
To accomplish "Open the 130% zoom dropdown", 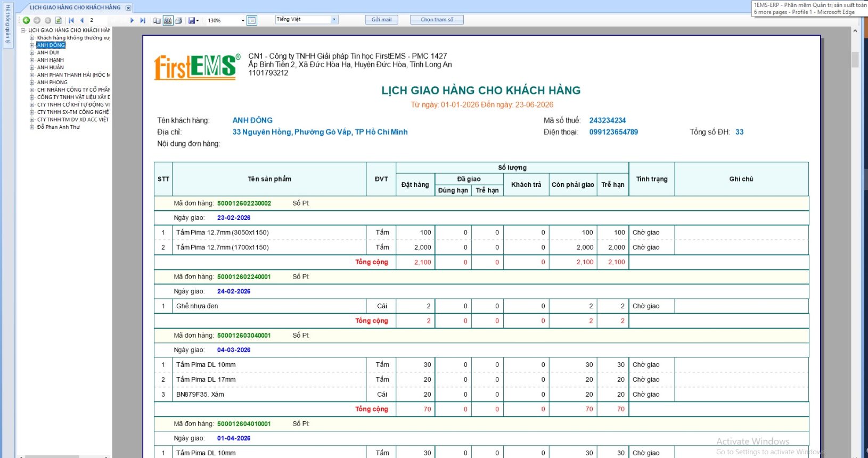I will pos(243,21).
